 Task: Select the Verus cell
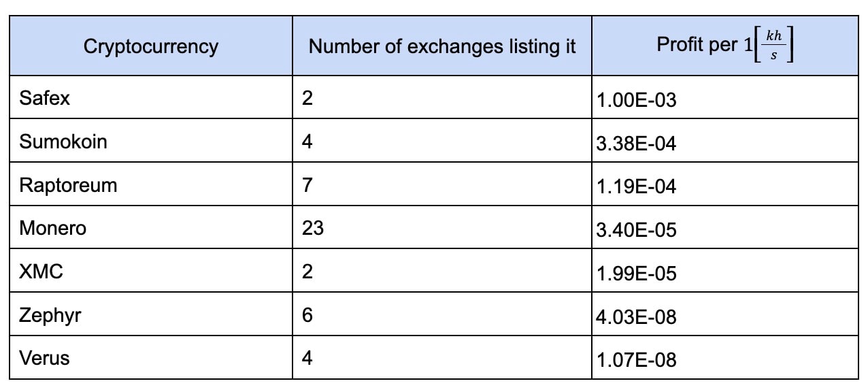44,358
